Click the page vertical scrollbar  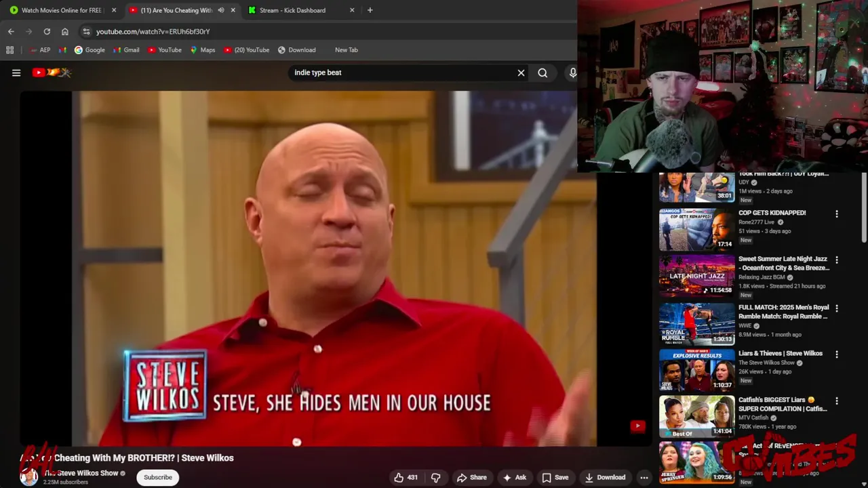[x=864, y=207]
